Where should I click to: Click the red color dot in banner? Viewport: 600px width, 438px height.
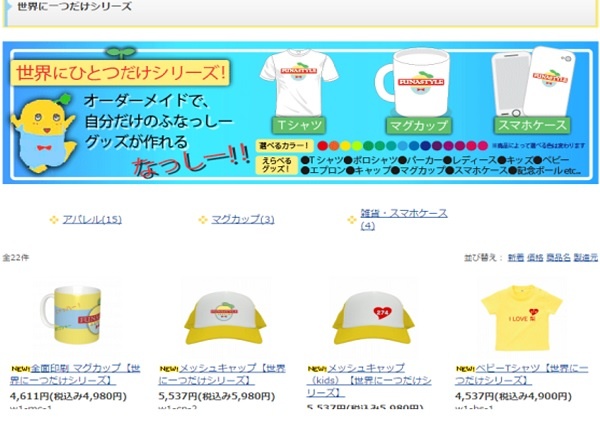323,146
